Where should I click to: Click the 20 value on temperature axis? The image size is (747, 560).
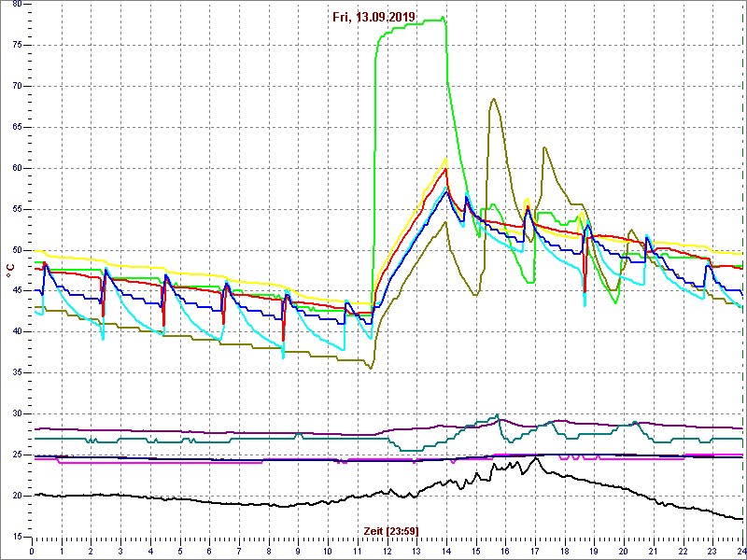[16, 496]
